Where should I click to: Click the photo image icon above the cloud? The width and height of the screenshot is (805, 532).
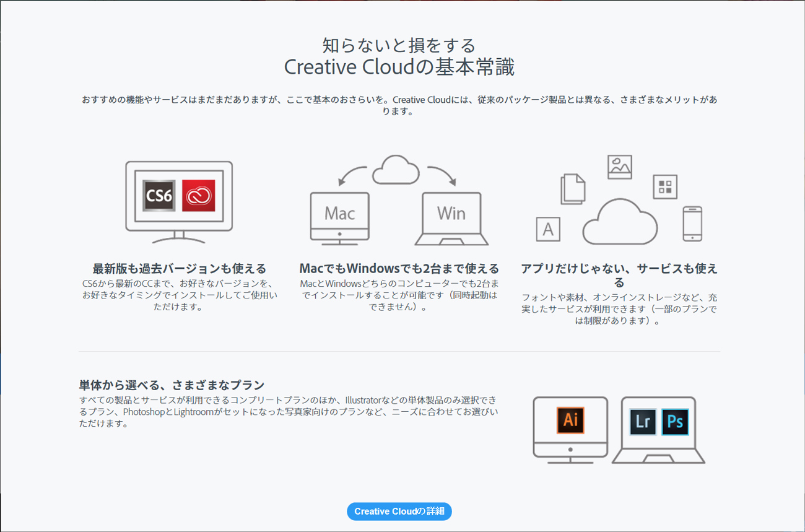coord(619,167)
